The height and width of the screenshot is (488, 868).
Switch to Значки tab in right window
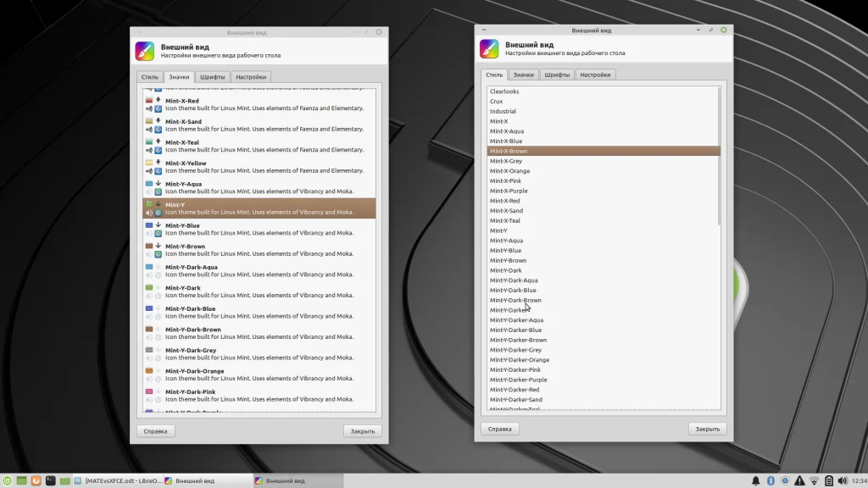524,75
